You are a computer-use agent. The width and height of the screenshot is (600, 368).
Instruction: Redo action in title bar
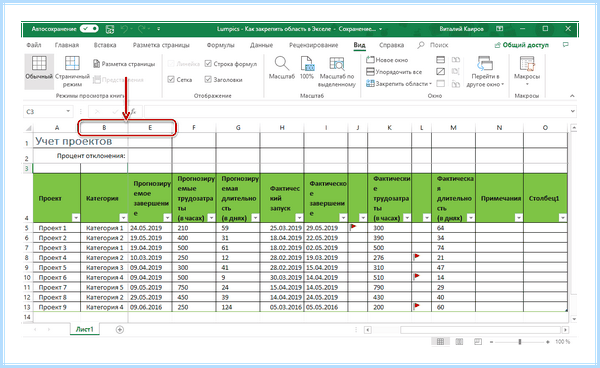142,29
